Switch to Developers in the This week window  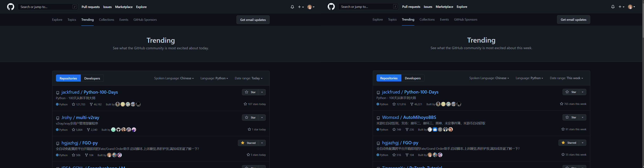tap(413, 78)
